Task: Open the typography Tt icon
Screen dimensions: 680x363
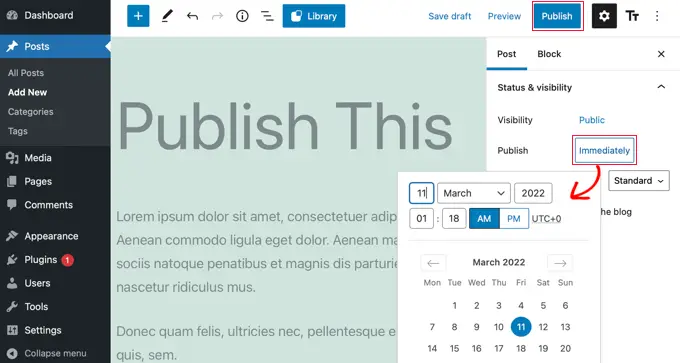Action: (632, 16)
